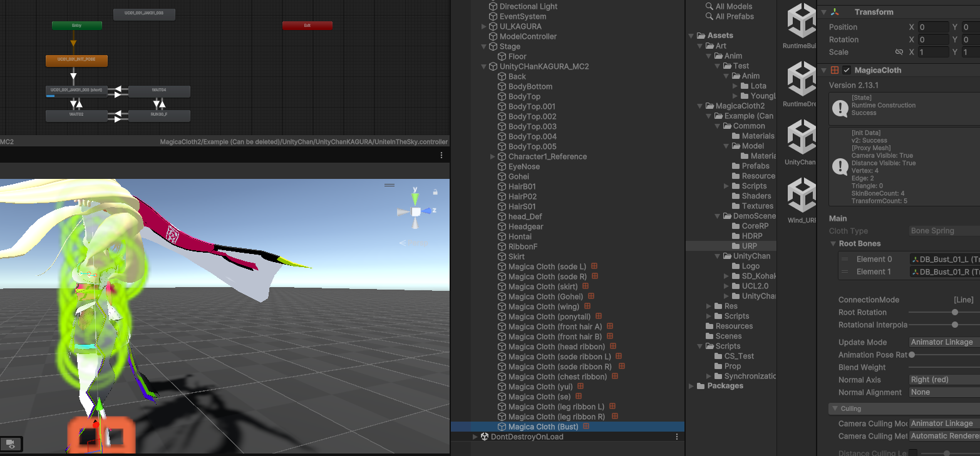
Task: Expand the Packages folder
Action: (692, 386)
